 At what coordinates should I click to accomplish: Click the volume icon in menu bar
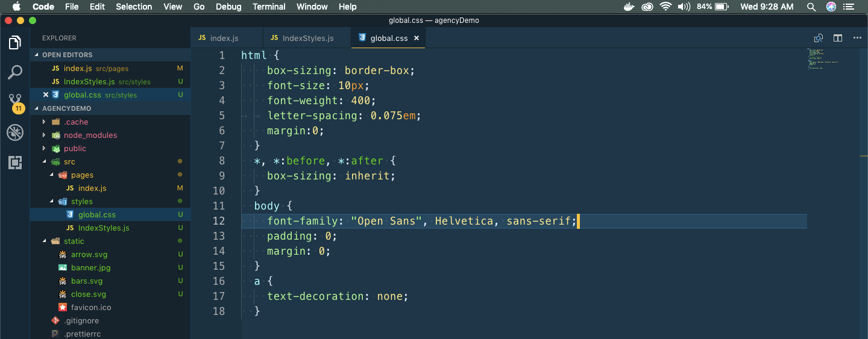point(684,7)
